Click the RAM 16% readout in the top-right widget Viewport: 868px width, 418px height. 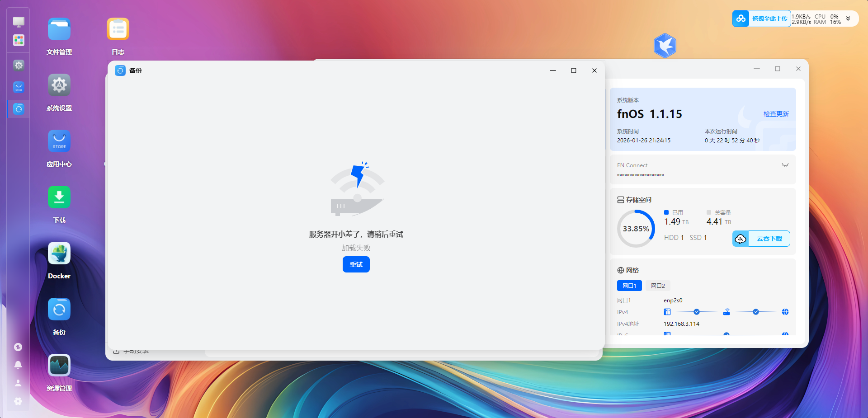827,22
